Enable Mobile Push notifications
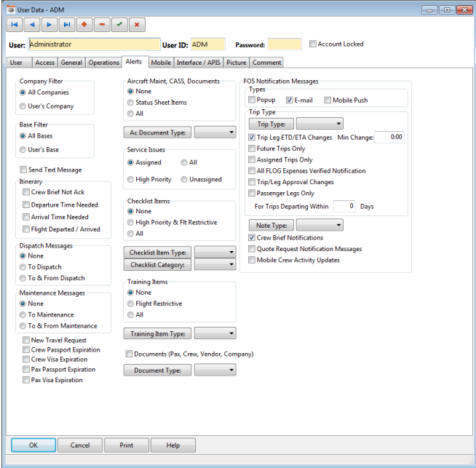The width and height of the screenshot is (476, 468). tap(328, 100)
